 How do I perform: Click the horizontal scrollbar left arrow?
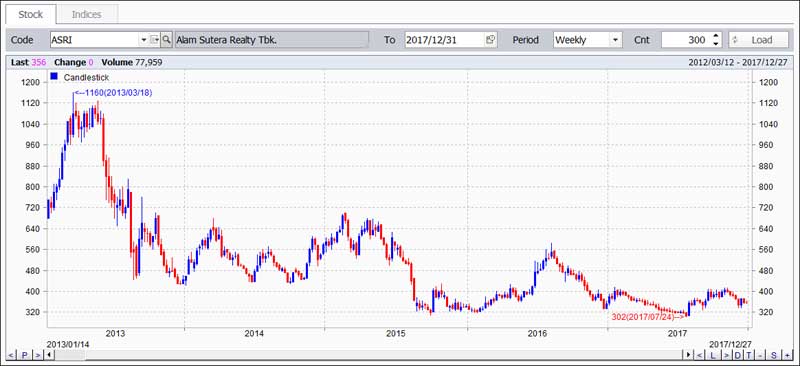pos(49,355)
